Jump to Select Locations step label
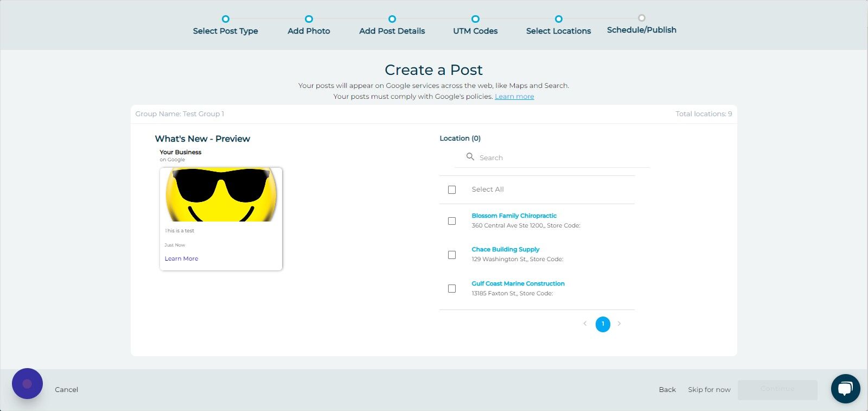 tap(559, 31)
